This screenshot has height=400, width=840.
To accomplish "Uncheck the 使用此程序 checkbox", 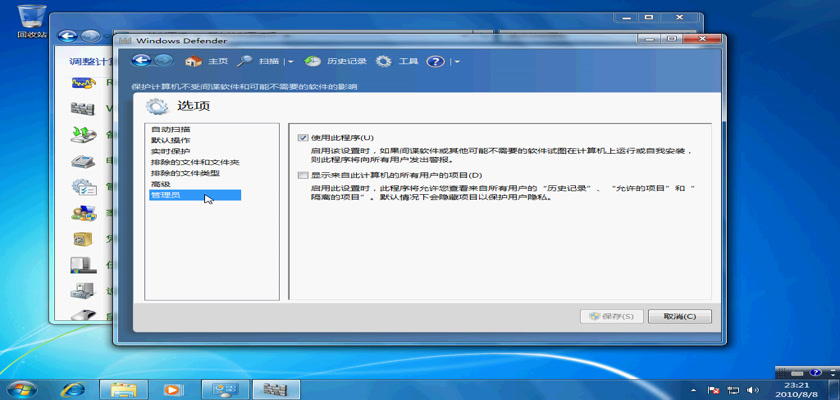I will 303,137.
